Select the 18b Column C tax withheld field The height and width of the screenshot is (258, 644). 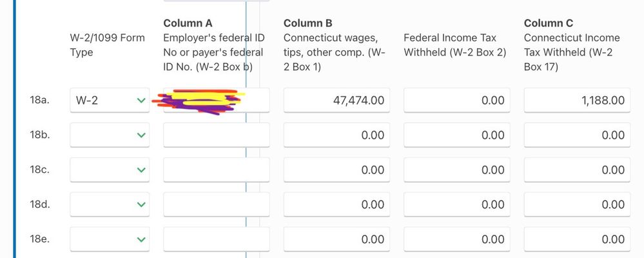577,135
